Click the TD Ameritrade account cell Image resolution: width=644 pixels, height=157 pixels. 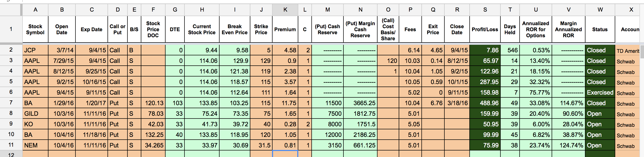click(628, 51)
